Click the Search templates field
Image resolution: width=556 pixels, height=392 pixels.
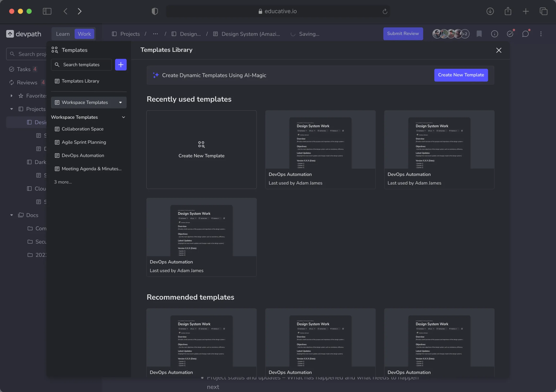(x=82, y=65)
